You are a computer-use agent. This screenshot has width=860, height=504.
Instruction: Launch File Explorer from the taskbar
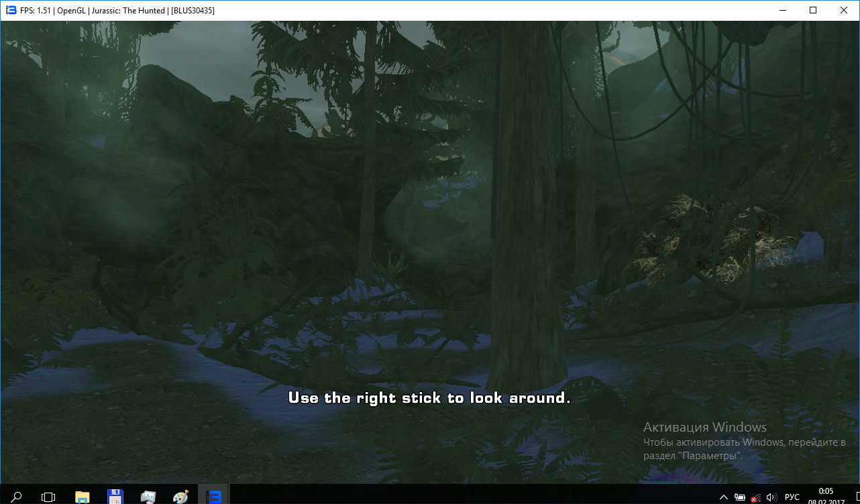82,497
